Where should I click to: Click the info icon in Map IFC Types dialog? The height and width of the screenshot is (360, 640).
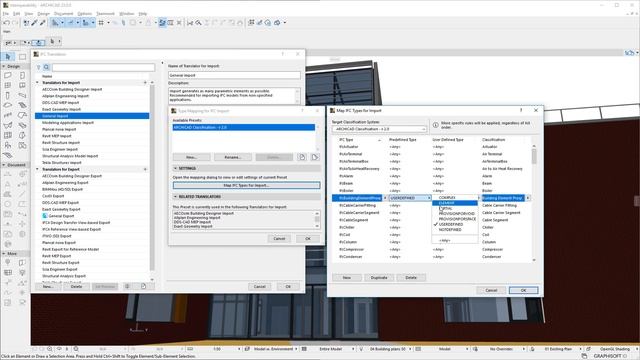click(435, 125)
